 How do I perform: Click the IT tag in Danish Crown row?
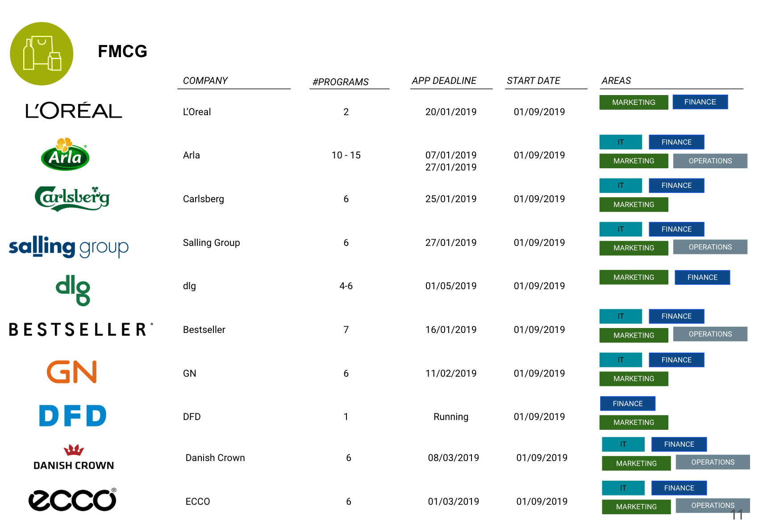[623, 444]
